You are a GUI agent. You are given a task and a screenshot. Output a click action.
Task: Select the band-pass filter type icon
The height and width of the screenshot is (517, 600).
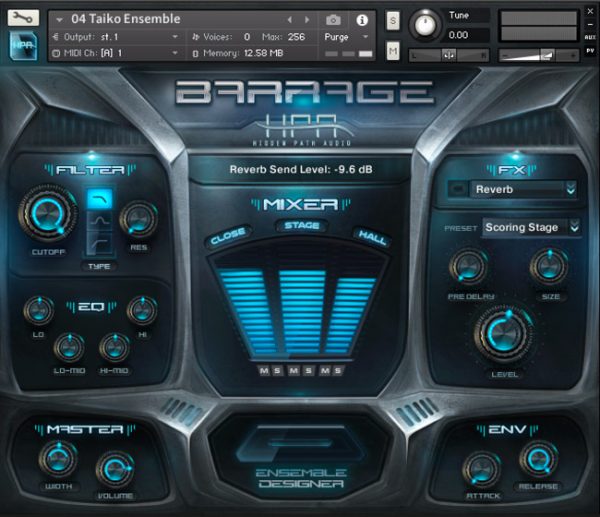point(99,220)
